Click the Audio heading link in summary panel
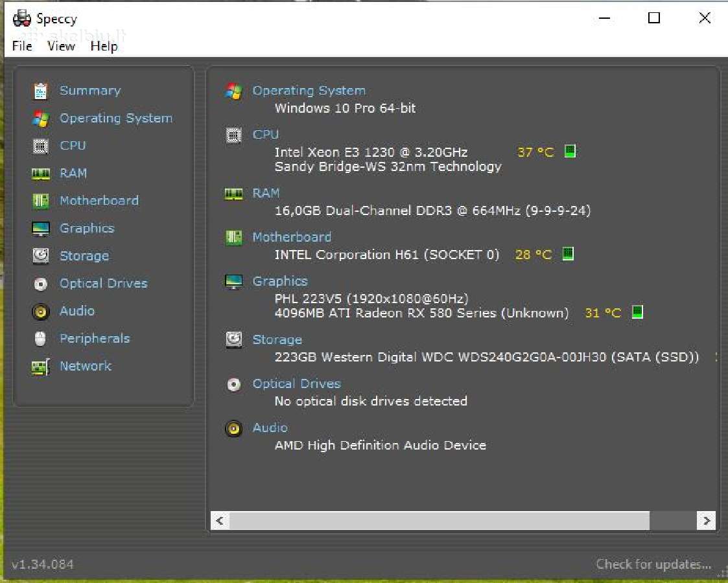The width and height of the screenshot is (728, 583). (270, 428)
